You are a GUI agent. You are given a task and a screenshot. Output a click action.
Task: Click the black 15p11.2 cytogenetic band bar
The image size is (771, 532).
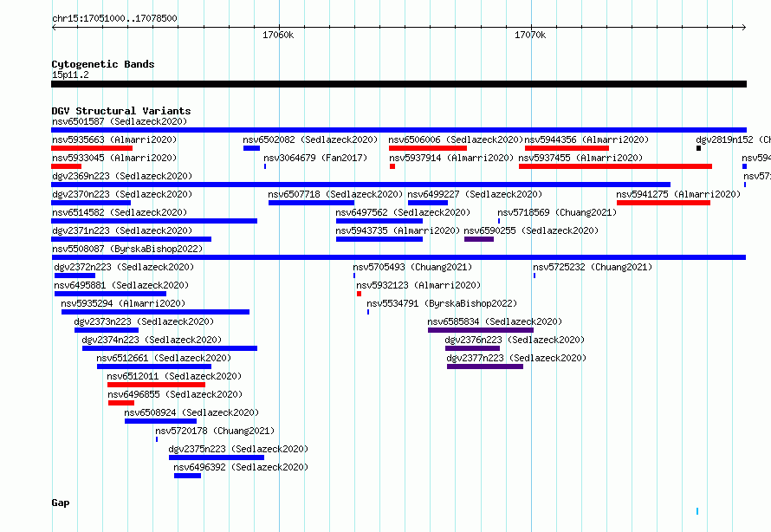(x=398, y=84)
